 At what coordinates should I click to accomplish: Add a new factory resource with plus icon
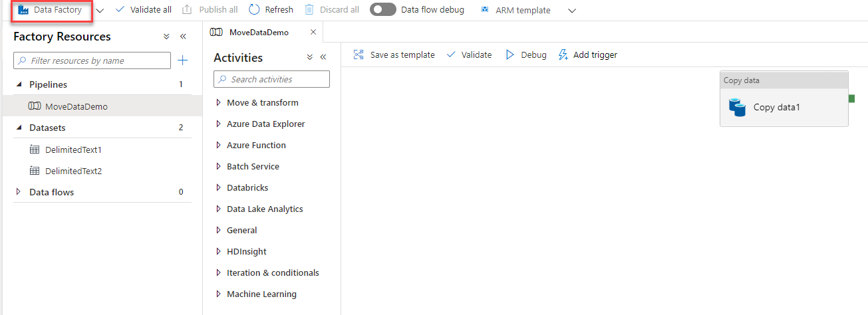[183, 60]
